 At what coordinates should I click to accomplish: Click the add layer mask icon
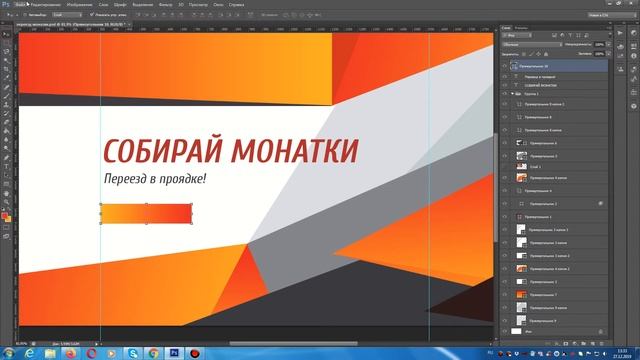click(566, 344)
